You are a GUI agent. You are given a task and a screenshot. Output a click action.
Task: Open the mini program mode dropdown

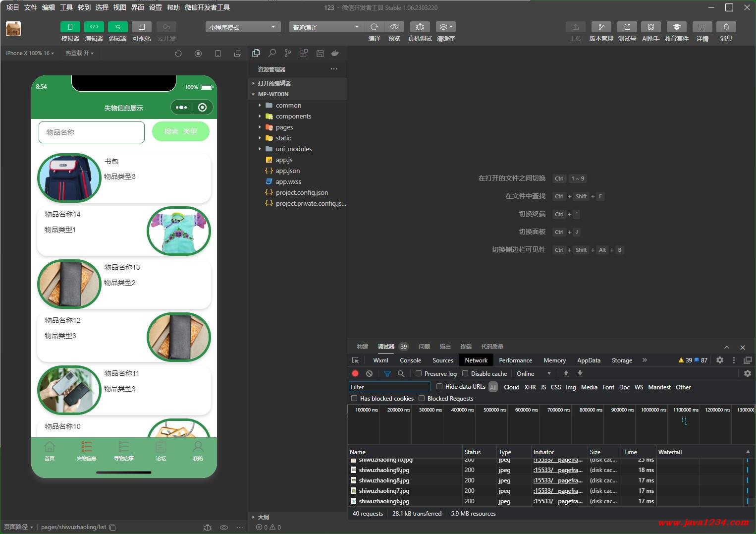click(x=243, y=27)
